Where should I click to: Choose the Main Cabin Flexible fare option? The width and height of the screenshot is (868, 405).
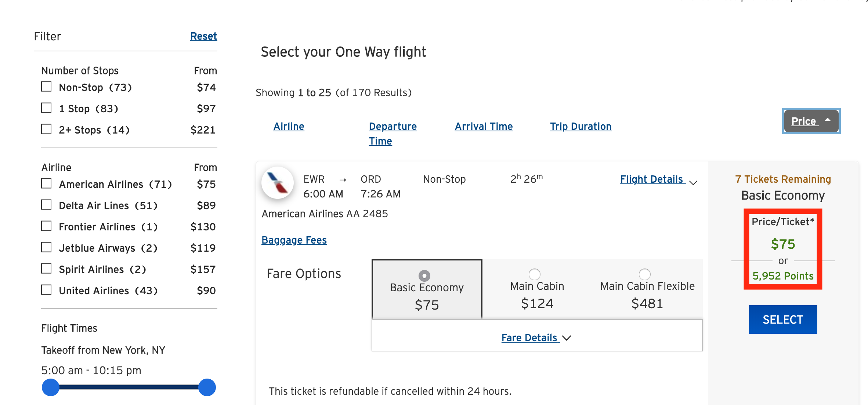644,274
